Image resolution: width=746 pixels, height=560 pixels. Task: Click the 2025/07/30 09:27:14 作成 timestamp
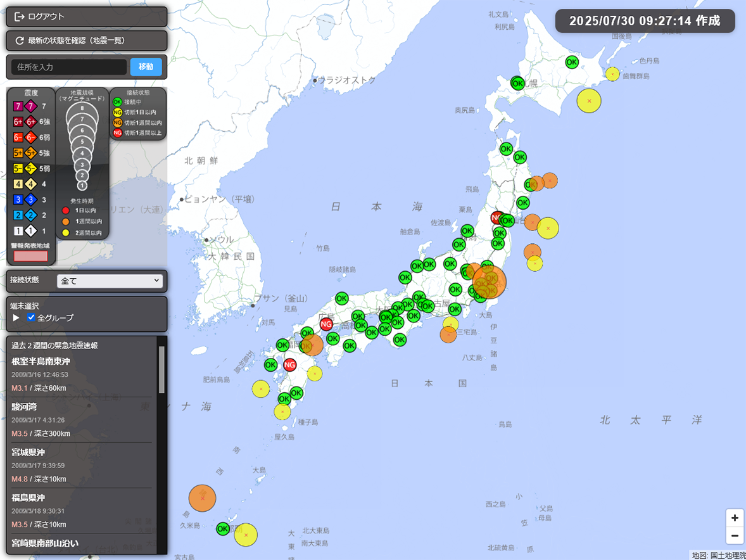pyautogui.click(x=645, y=21)
